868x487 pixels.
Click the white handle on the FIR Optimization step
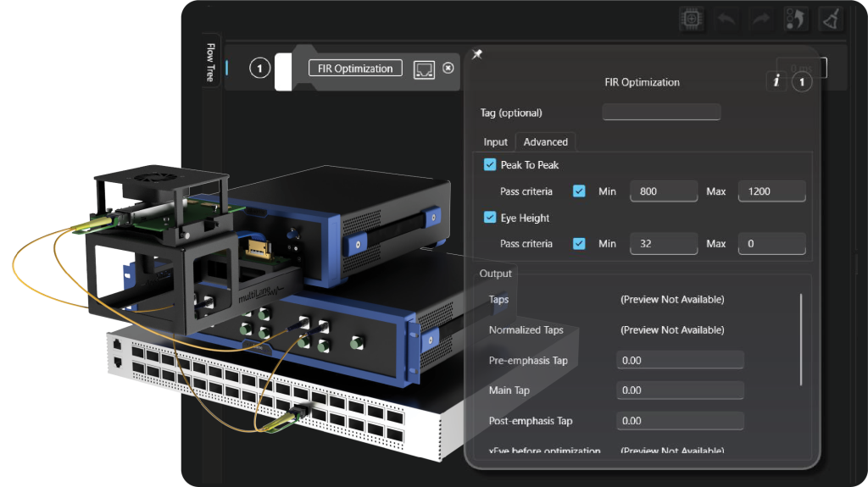(x=283, y=72)
